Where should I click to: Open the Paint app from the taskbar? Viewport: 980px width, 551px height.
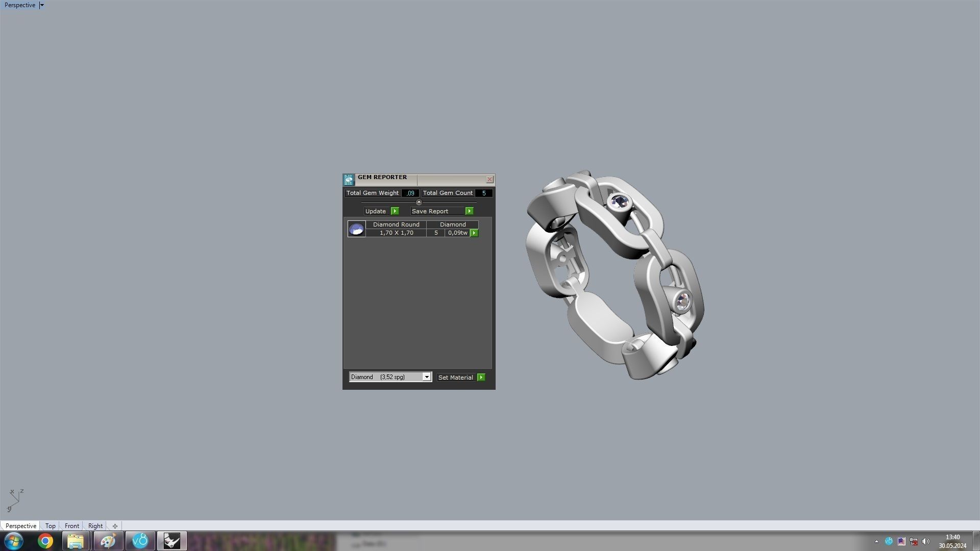pos(108,541)
